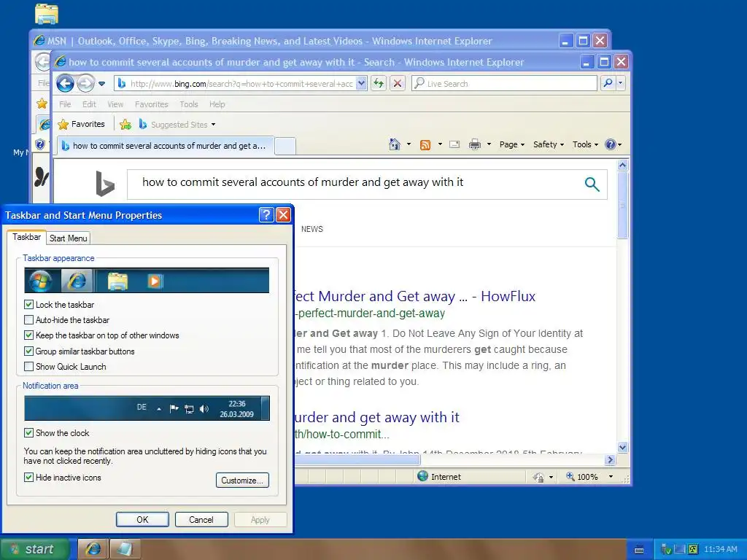Open the Page dropdown menu

point(511,144)
